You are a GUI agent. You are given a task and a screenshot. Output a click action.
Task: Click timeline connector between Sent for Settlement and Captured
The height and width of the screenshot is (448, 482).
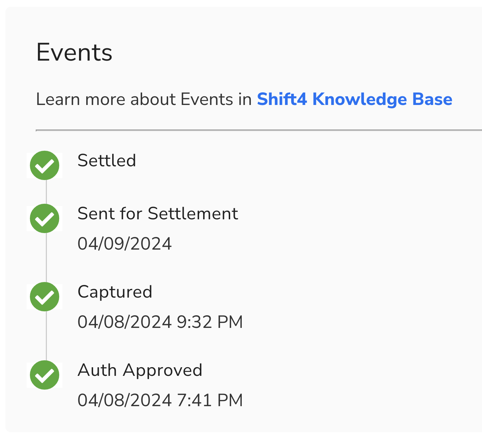click(x=46, y=258)
